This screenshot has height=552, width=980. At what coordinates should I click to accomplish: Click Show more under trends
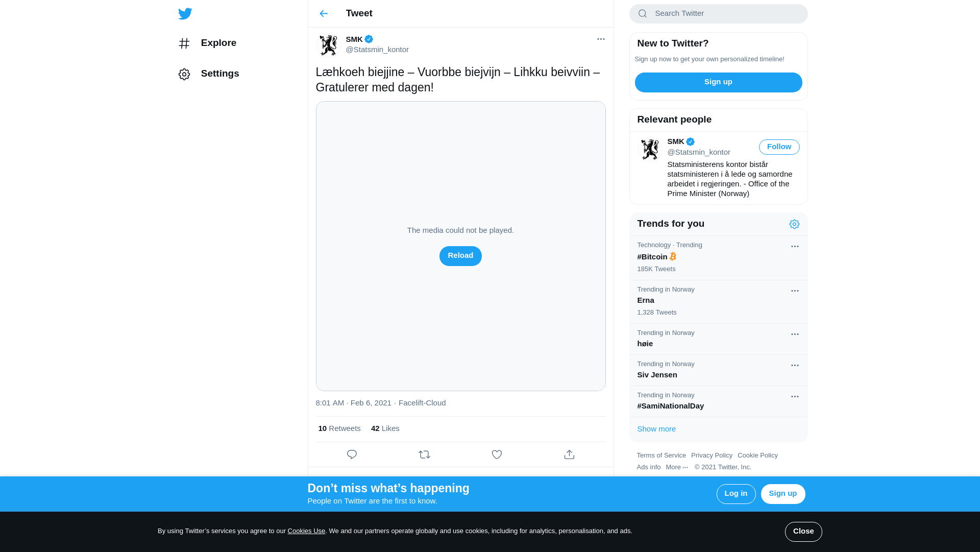point(656,429)
